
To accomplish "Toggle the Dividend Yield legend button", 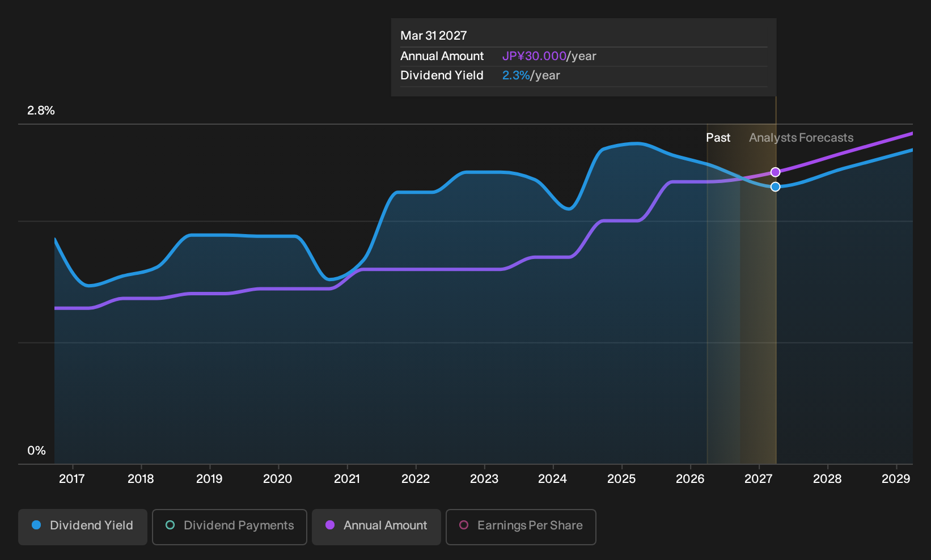I will [83, 527].
